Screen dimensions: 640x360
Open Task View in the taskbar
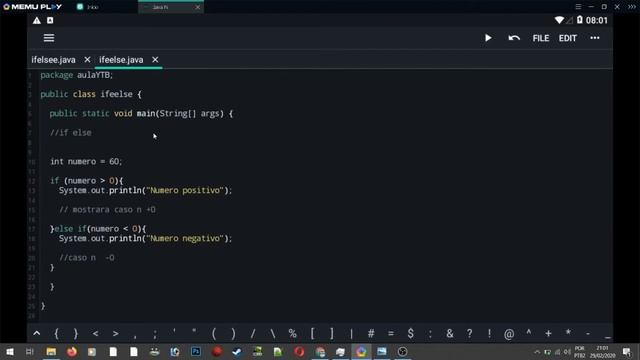point(30,352)
